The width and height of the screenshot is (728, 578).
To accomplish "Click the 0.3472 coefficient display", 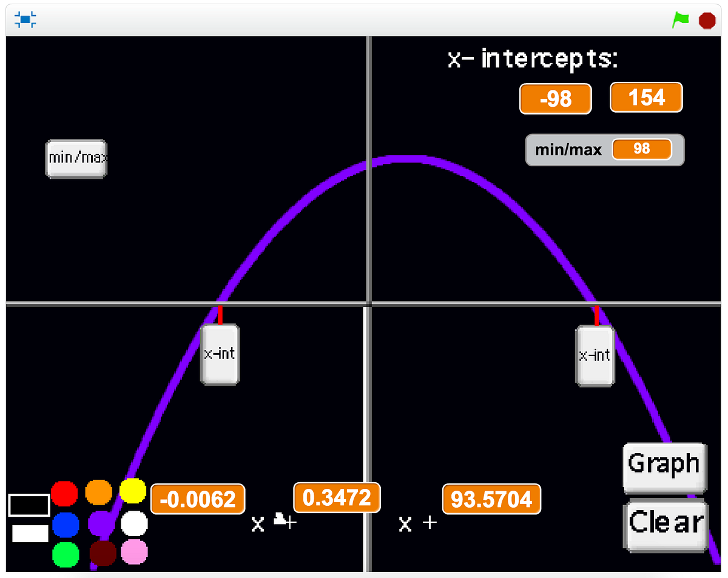I will pyautogui.click(x=337, y=498).
